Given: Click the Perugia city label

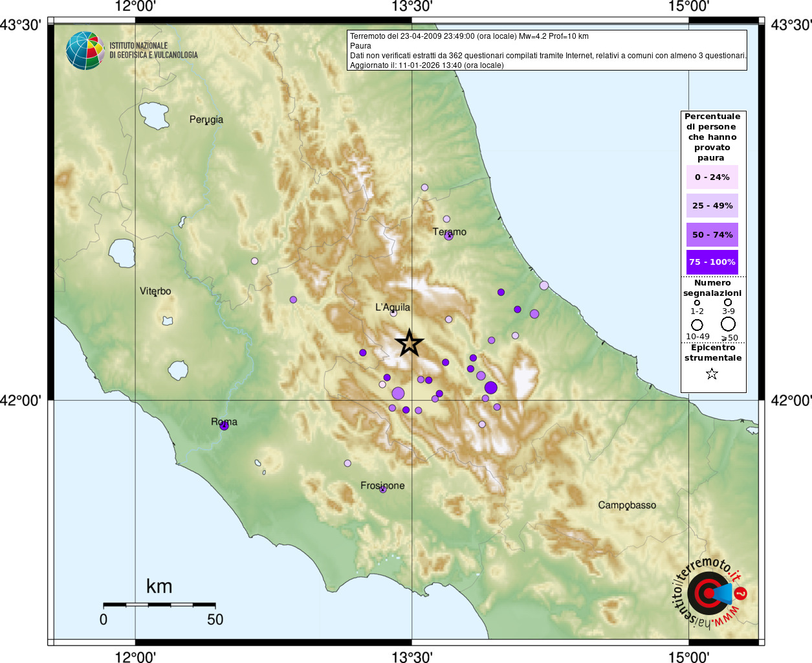Looking at the screenshot, I should 206,120.
